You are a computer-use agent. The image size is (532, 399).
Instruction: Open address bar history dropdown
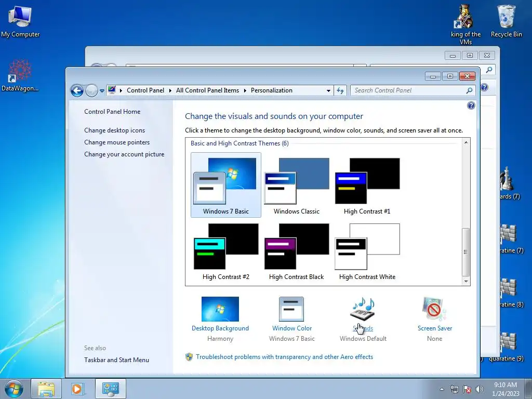(x=328, y=90)
